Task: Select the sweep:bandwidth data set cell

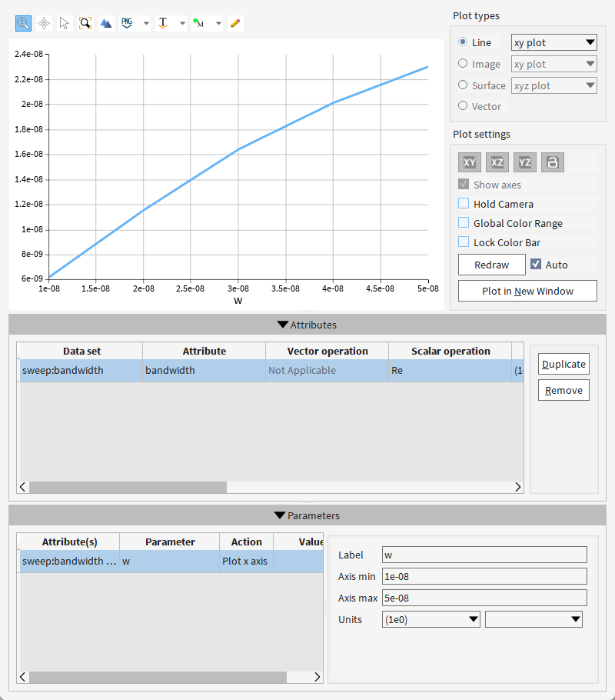Action: point(81,371)
